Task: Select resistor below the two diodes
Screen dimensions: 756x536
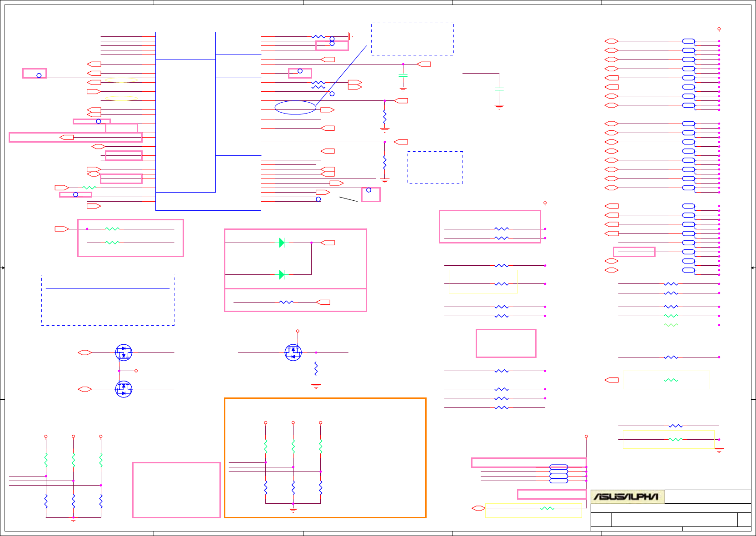Action: point(286,302)
